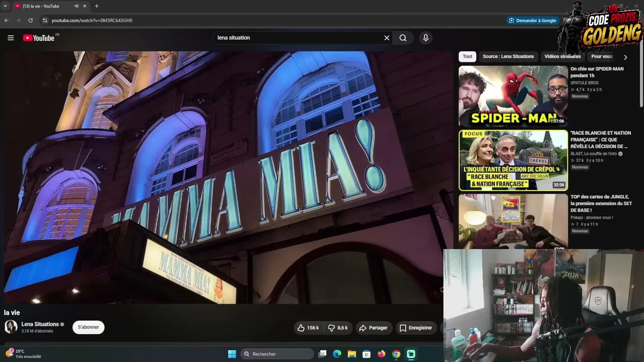View site information icon in the address bar

[45, 21]
